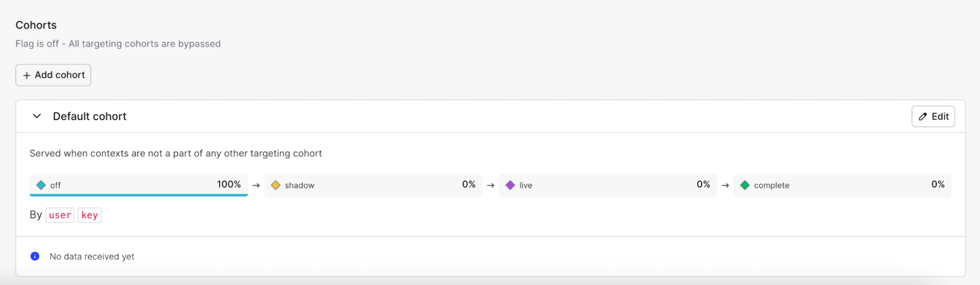Click the off stage 100% progress bar

tap(139, 195)
